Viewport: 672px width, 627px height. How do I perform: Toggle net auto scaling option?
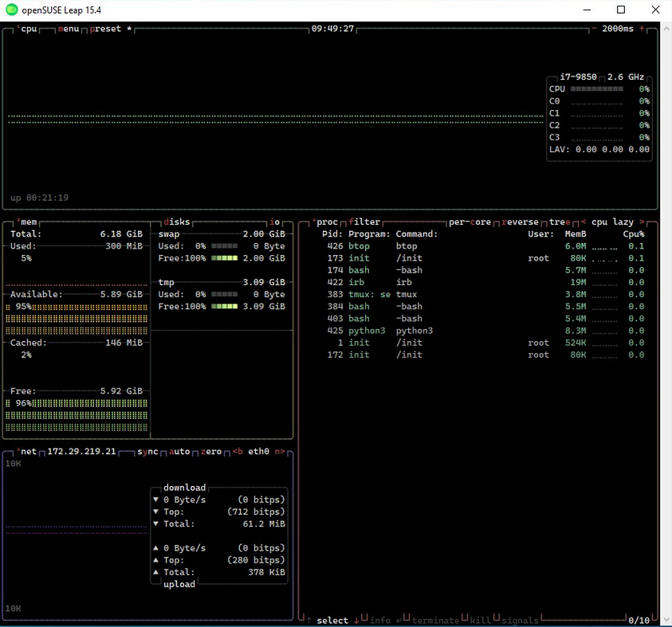click(x=179, y=452)
